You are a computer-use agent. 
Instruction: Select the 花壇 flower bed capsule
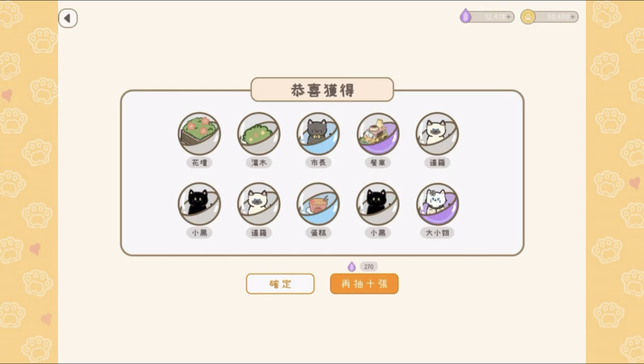199,133
